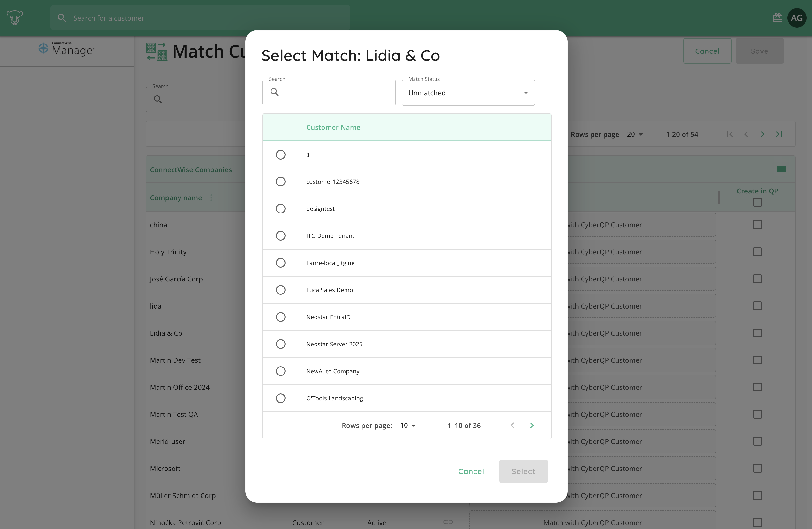Click the CyberQP bull logo icon
Image resolution: width=812 pixels, height=529 pixels.
tap(15, 18)
